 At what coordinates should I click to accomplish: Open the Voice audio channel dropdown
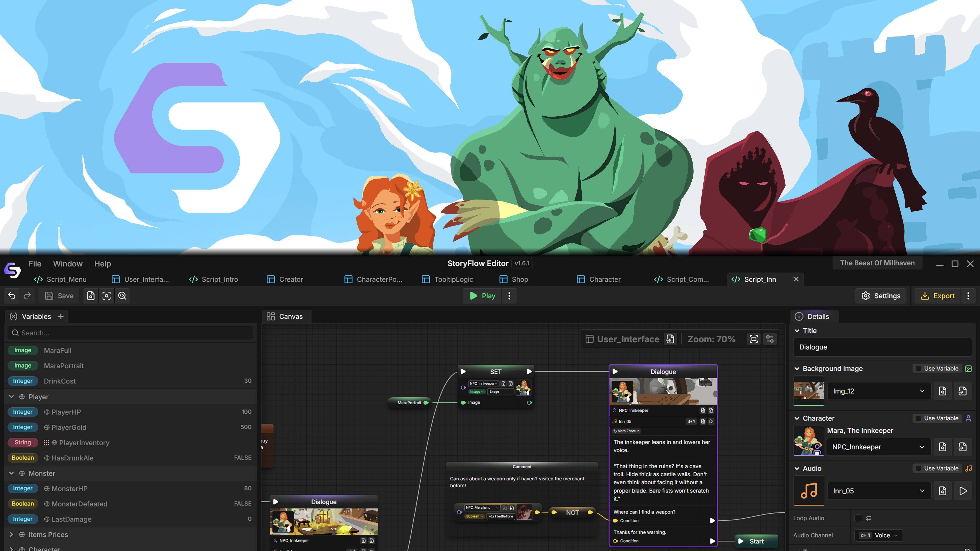(878, 535)
